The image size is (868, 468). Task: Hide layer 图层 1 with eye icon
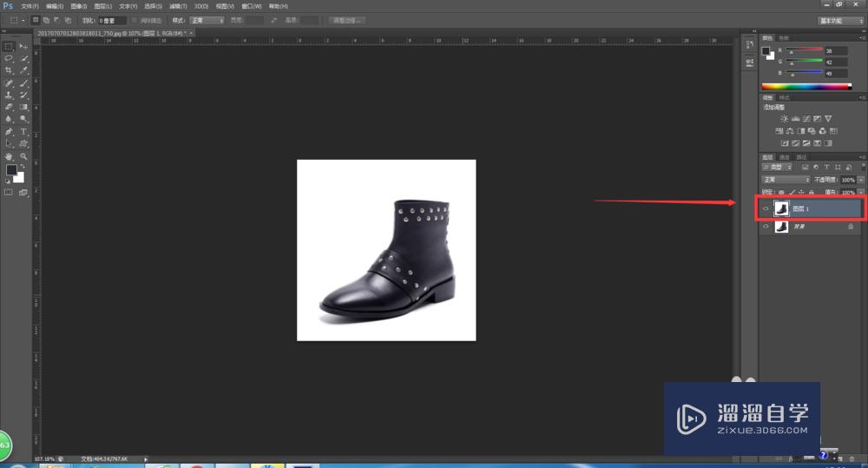click(766, 208)
